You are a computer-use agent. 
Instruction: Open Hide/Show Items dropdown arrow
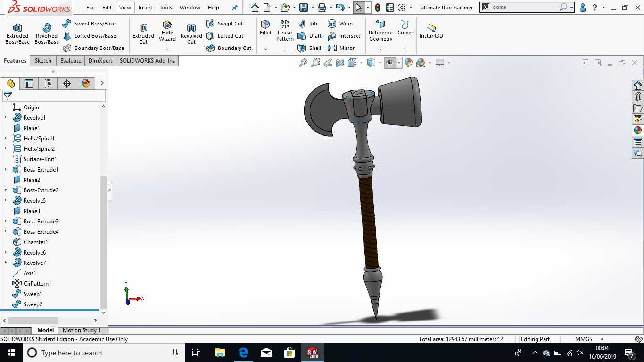[x=399, y=63]
